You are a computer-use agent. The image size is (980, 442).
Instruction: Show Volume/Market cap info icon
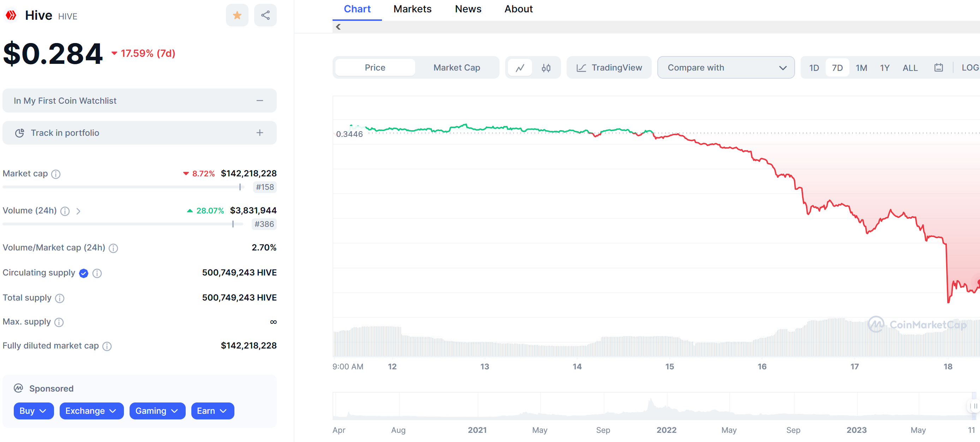[113, 248]
